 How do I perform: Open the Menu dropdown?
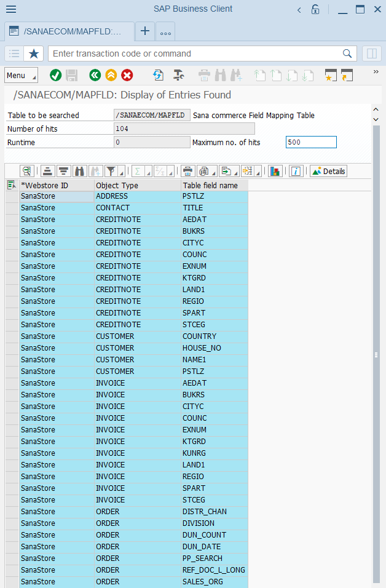[x=21, y=75]
